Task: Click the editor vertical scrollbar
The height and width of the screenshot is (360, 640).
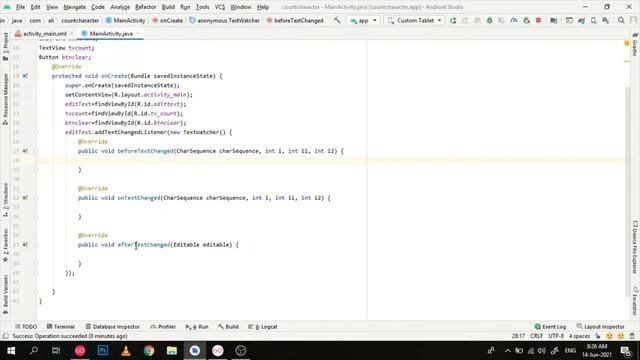Action: click(x=628, y=192)
